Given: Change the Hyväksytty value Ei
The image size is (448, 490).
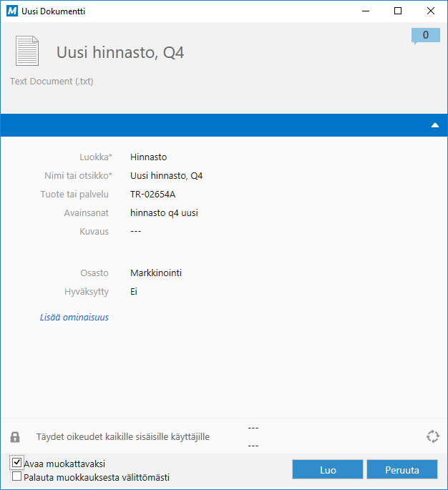Looking at the screenshot, I should coord(134,291).
